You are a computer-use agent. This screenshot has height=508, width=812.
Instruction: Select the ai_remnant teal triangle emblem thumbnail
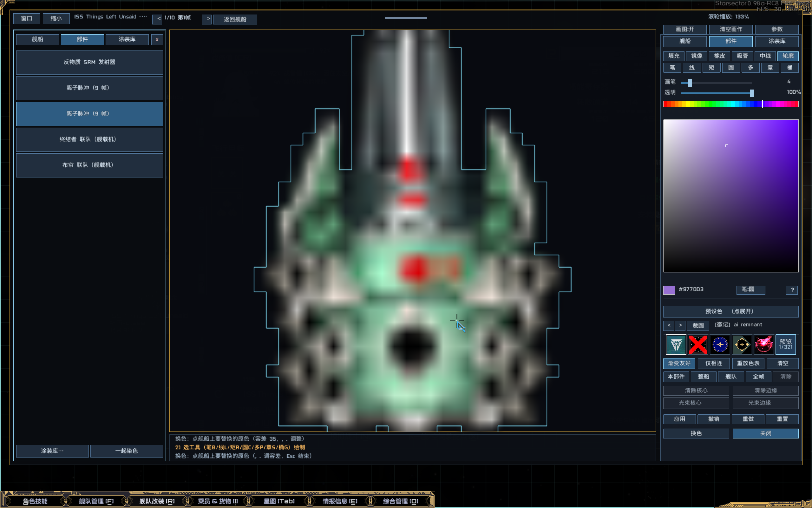[676, 344]
